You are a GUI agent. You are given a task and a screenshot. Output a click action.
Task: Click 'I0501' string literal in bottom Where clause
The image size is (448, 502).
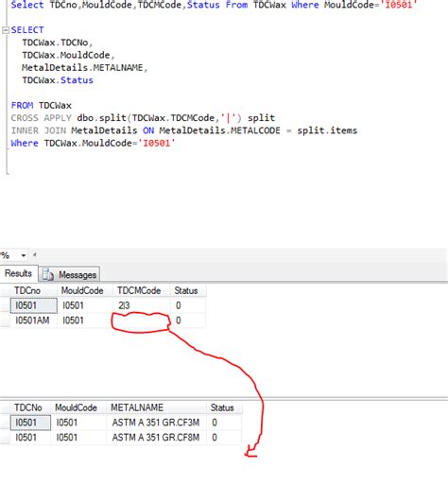(156, 143)
